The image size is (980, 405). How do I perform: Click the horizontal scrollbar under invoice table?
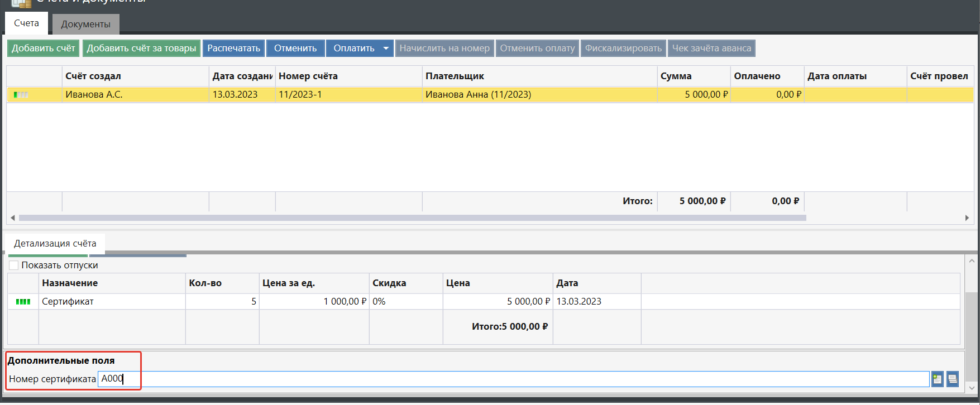[x=412, y=218]
